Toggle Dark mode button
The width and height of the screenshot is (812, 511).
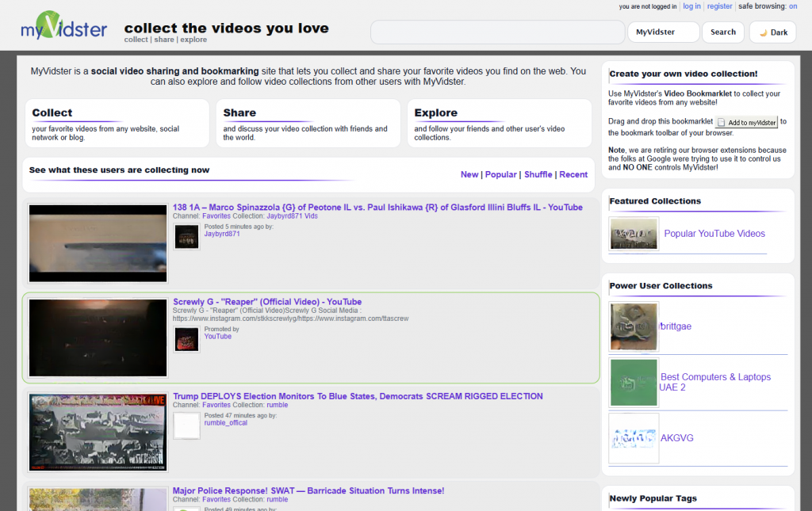pyautogui.click(x=772, y=32)
